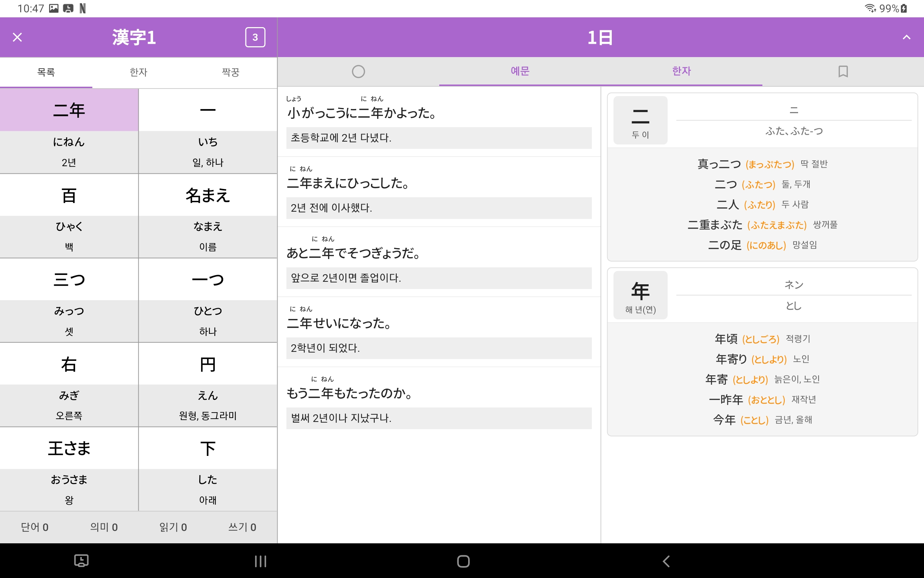Image resolution: width=924 pixels, height=578 pixels.
Task: Tap the translation 앞으로 2년이면 졸업이다.
Action: pos(439,278)
